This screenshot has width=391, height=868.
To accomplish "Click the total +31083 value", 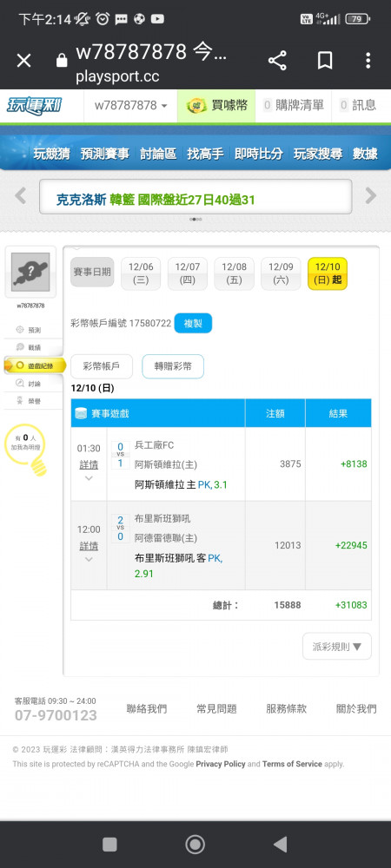I will click(351, 605).
